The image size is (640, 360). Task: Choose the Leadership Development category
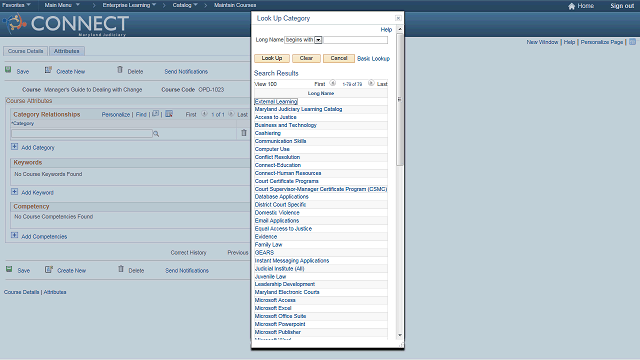[x=284, y=284]
